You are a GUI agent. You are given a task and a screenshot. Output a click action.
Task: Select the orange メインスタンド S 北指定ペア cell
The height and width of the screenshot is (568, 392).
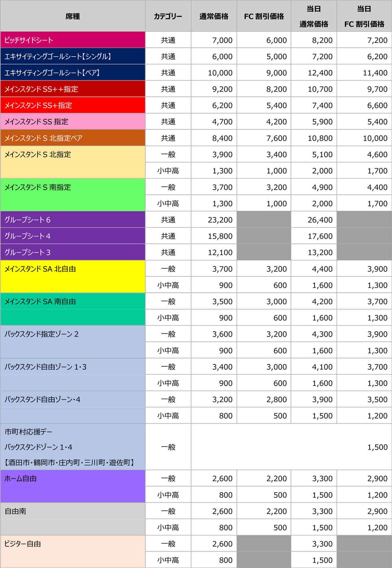click(x=73, y=138)
